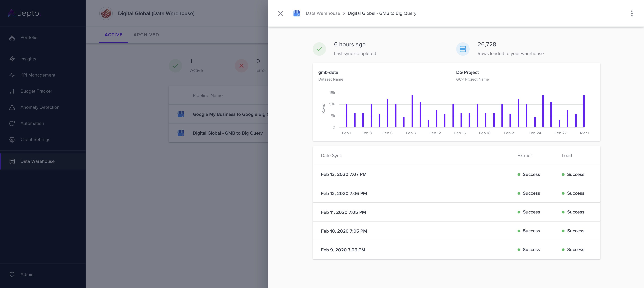
Task: Click the Data Warehouse breadcrumb link
Action: [x=323, y=13]
